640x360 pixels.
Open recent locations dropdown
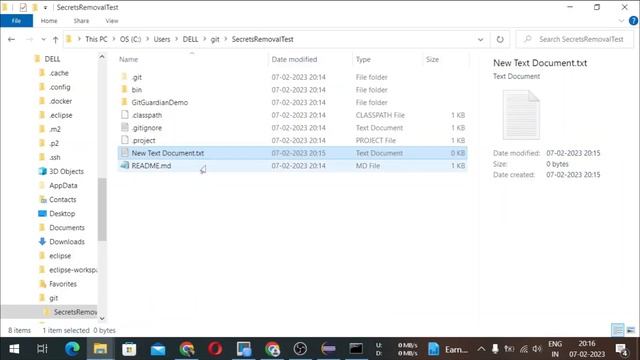[43, 40]
